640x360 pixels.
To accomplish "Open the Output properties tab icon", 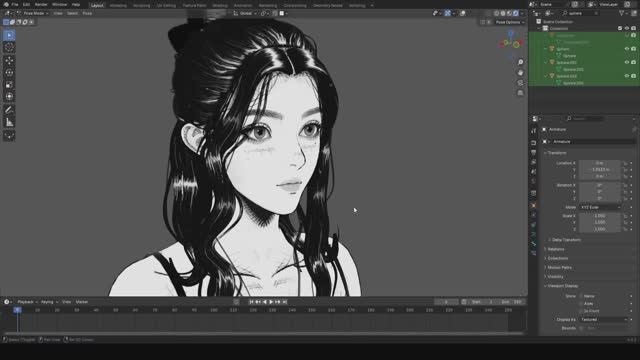I will pyautogui.click(x=533, y=152).
